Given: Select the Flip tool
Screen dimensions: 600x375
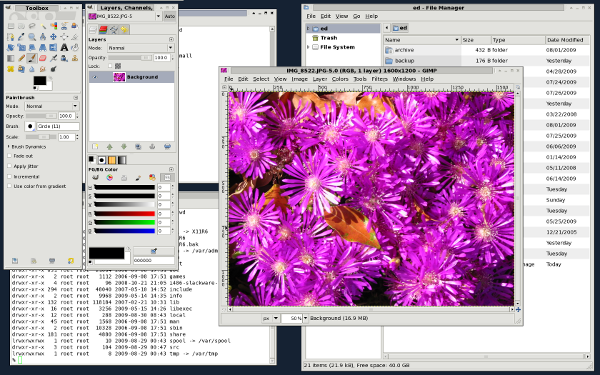Looking at the screenshot, I should pyautogui.click(x=54, y=47).
